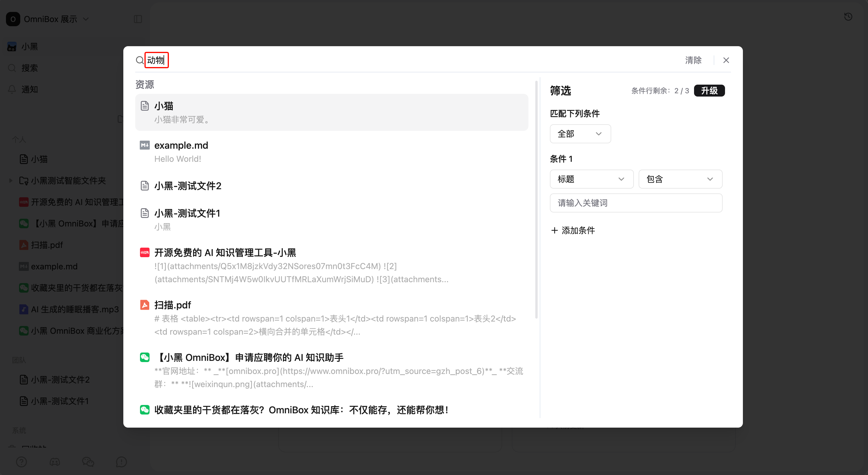
Task: Close the search dialog with X
Action: [726, 60]
